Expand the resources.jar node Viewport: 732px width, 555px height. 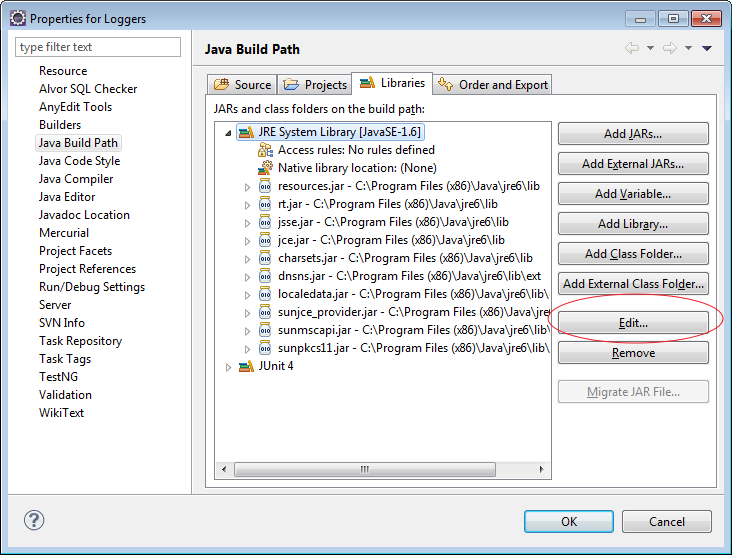[x=247, y=187]
